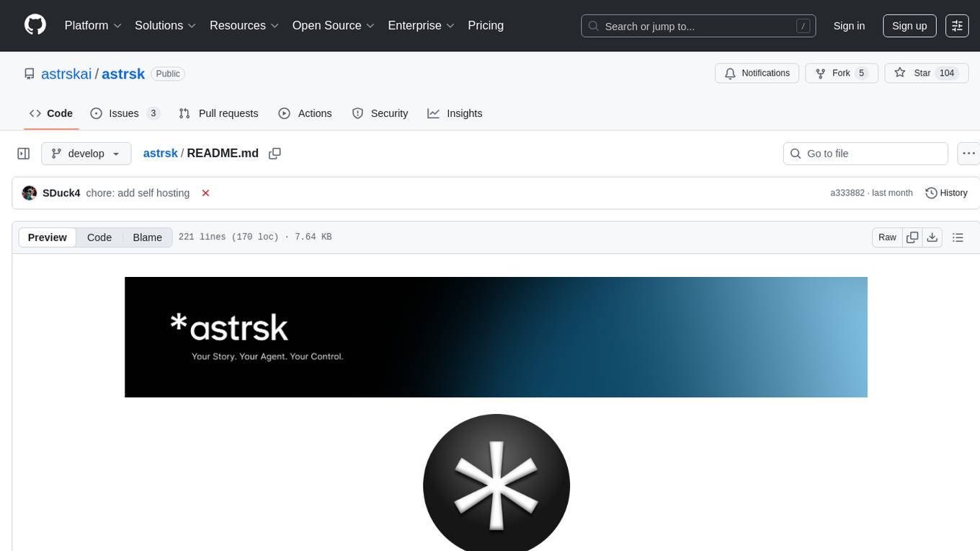This screenshot has height=551, width=980.
Task: Open the Pricing page
Action: 486,25
